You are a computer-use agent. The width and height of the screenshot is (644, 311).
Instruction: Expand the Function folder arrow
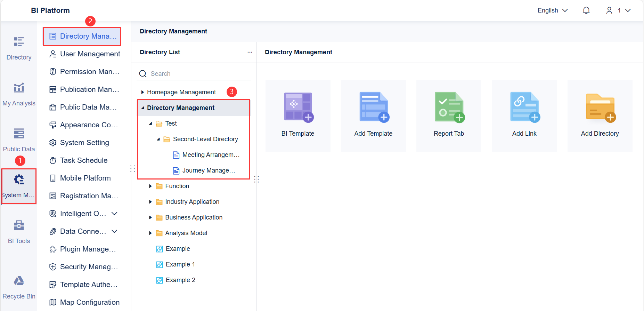[150, 186]
